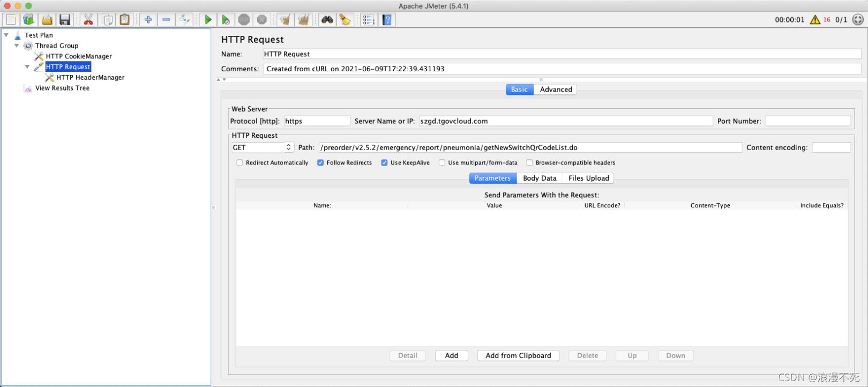Cut the selected element
The image size is (868, 387).
[x=88, y=20]
